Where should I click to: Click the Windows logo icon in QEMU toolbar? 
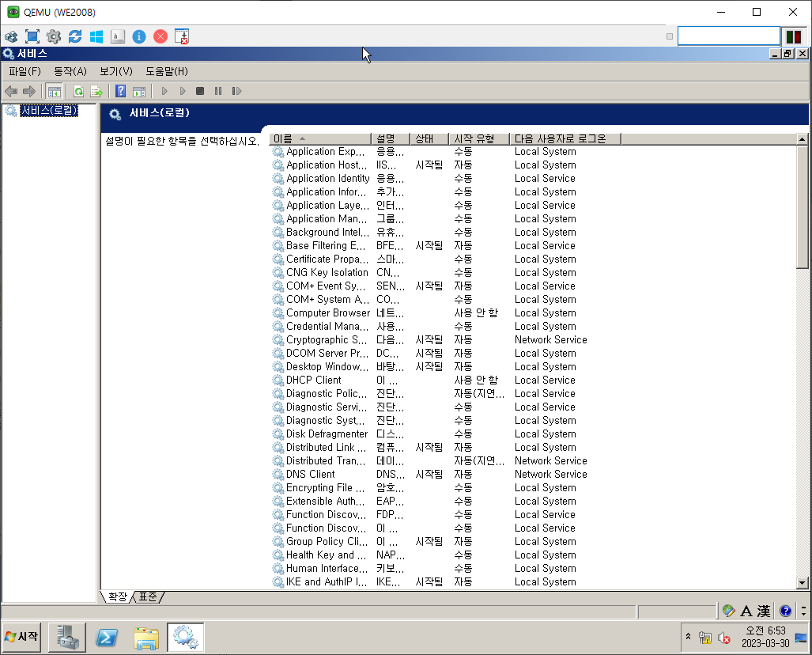[96, 36]
